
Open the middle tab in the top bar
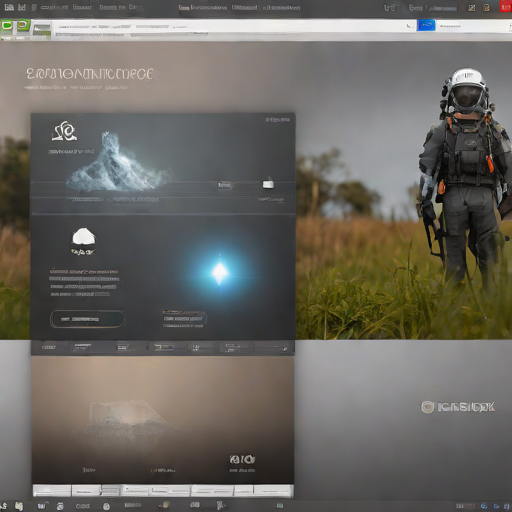[244, 7]
